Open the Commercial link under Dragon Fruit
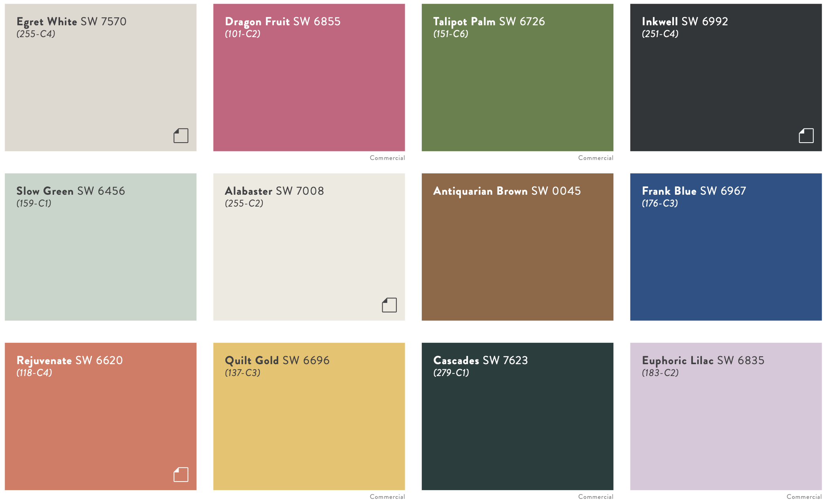This screenshot has height=504, width=830. (x=387, y=158)
